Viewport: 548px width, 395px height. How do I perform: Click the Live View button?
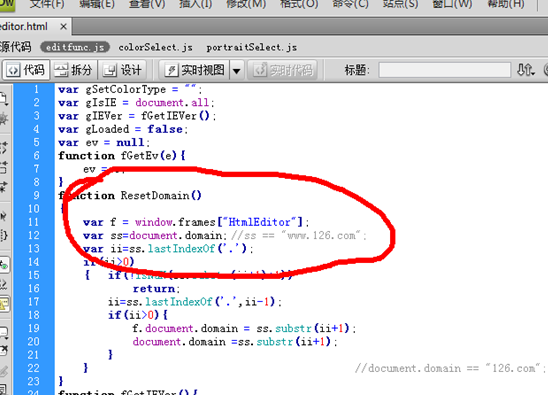[194, 70]
